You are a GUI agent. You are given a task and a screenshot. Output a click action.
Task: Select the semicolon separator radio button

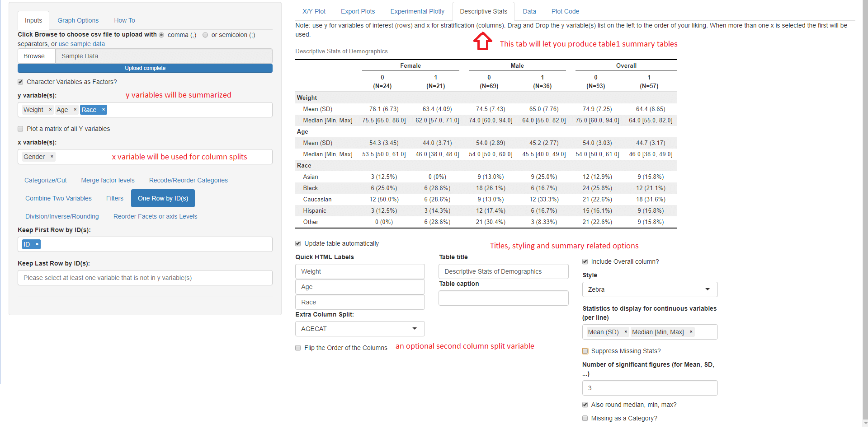[x=205, y=35]
